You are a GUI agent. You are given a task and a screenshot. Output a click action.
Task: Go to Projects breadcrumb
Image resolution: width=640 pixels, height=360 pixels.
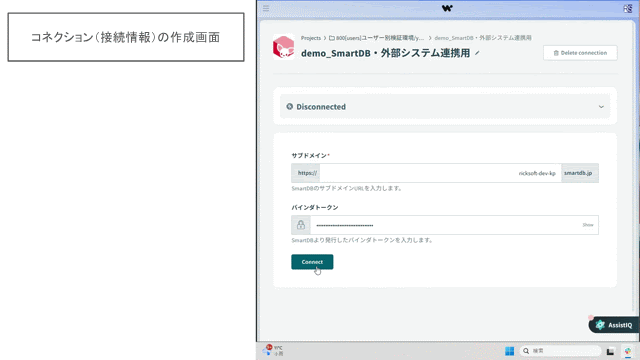click(311, 38)
